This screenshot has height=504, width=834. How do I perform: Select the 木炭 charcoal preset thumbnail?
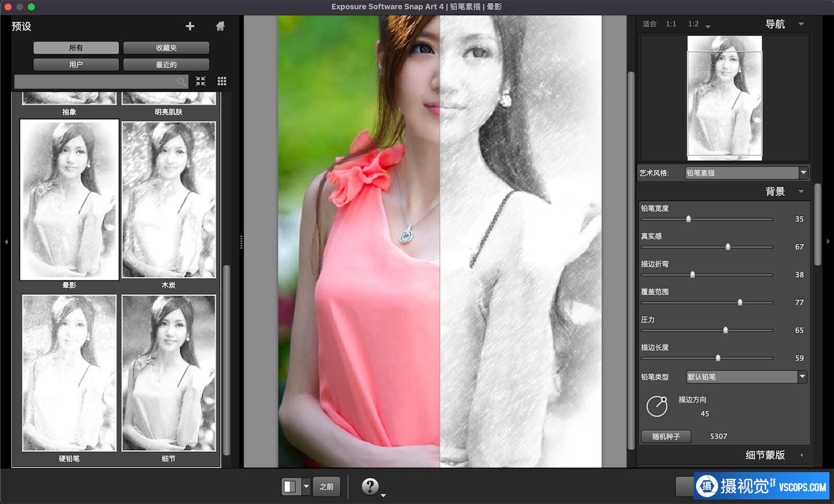169,200
